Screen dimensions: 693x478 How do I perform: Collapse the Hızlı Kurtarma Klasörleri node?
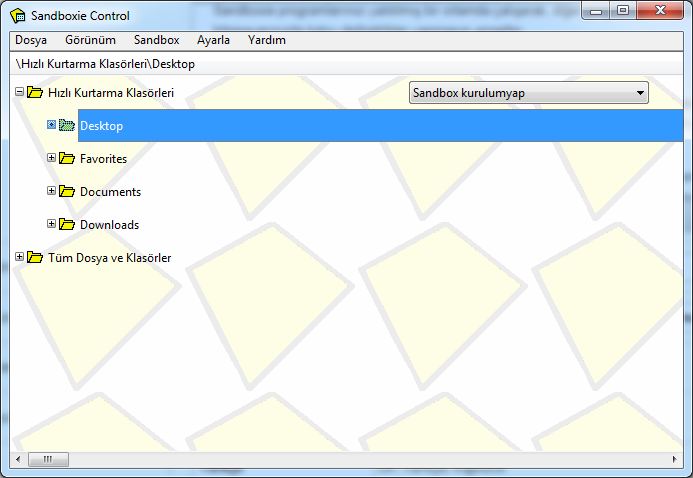click(x=19, y=92)
